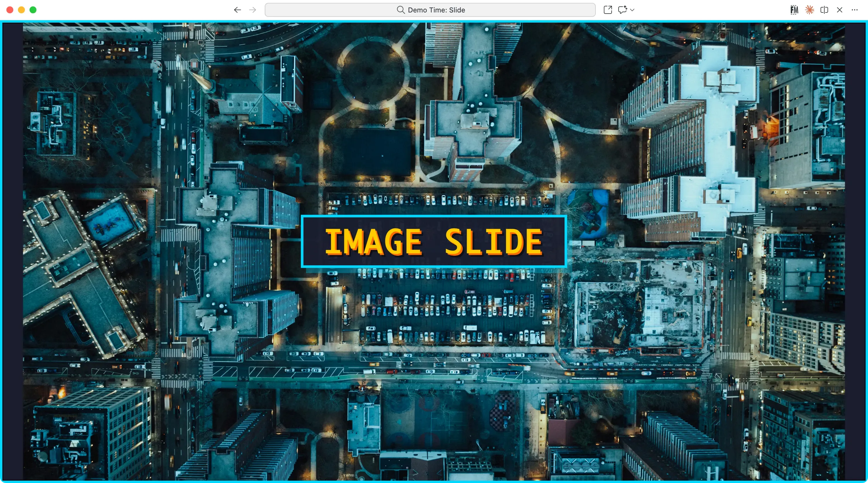Select the text Demo Time: Slide

[x=436, y=10]
